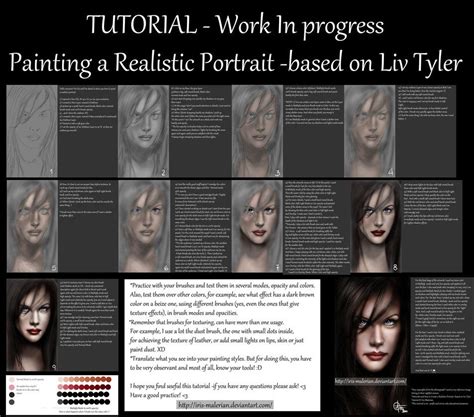Click the 'I hope you find useful this tutorial' line

218,386
